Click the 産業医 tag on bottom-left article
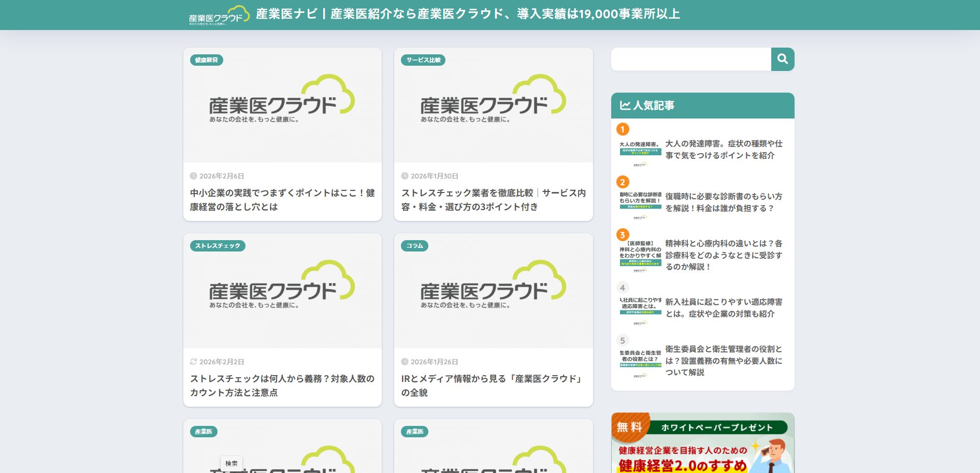Screen dimensions: 980x473 204,432
